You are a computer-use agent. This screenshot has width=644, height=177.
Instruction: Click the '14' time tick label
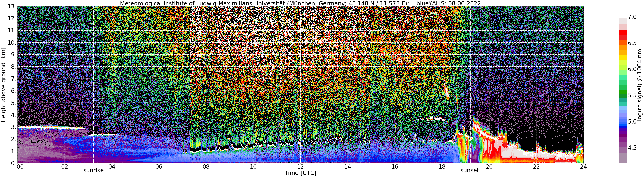(x=347, y=167)
